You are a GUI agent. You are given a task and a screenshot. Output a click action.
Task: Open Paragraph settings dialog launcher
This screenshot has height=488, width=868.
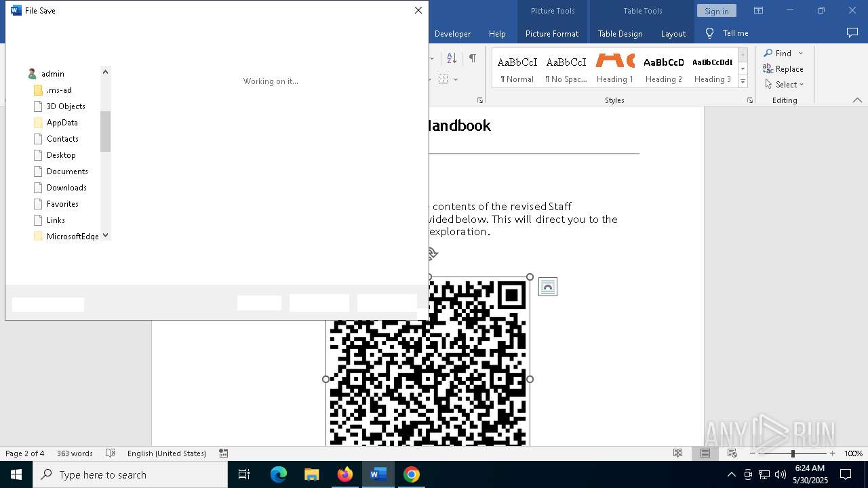(480, 100)
